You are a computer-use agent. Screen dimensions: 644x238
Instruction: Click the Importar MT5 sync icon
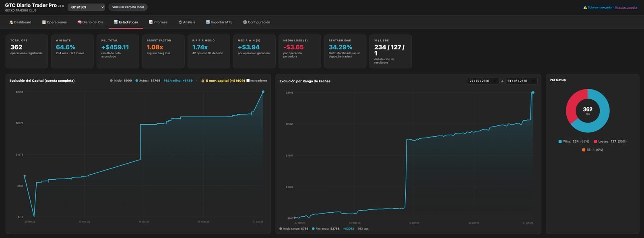(x=208, y=22)
